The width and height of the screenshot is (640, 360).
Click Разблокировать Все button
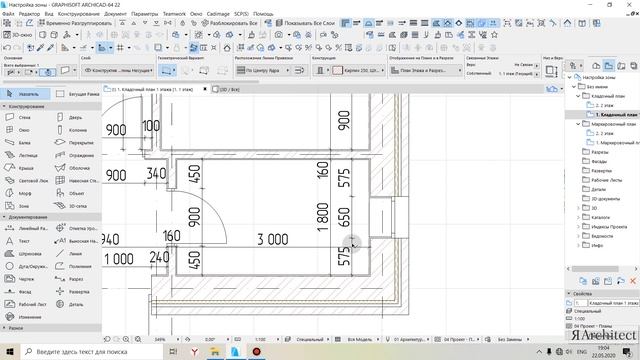pyautogui.click(x=230, y=23)
